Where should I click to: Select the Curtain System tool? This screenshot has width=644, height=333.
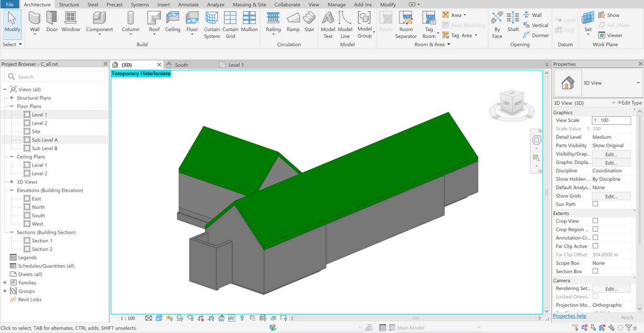(x=212, y=25)
